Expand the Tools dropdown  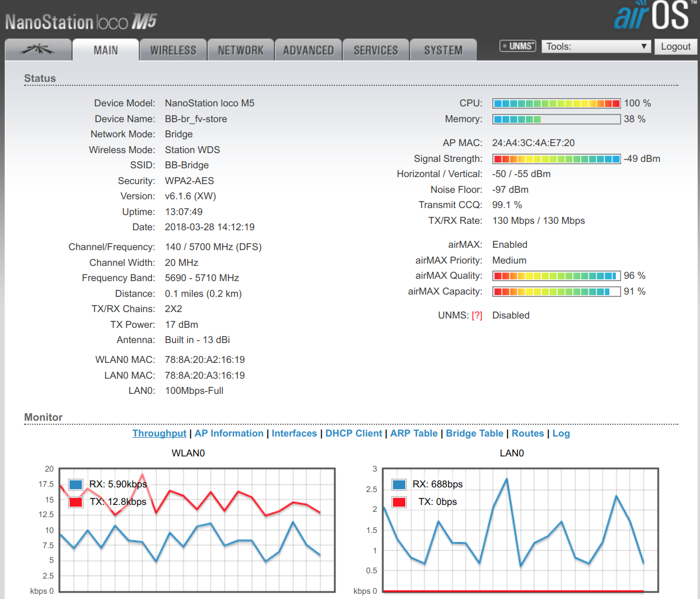pyautogui.click(x=596, y=47)
